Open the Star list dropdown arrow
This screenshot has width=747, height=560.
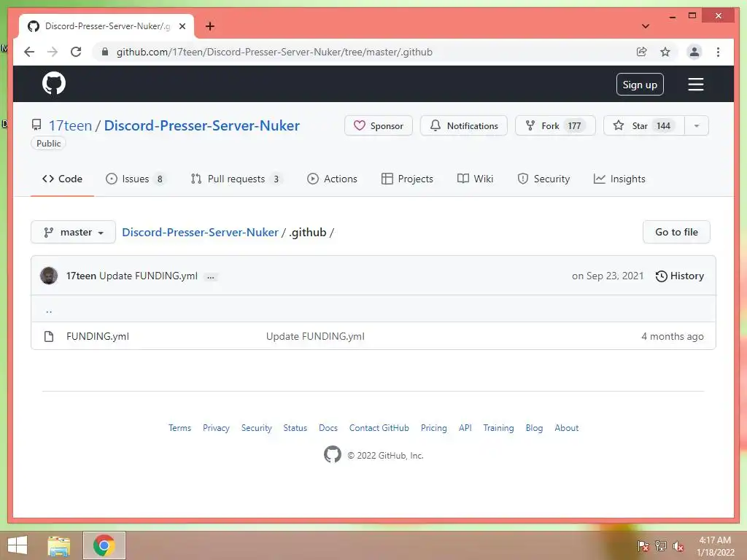coord(697,125)
